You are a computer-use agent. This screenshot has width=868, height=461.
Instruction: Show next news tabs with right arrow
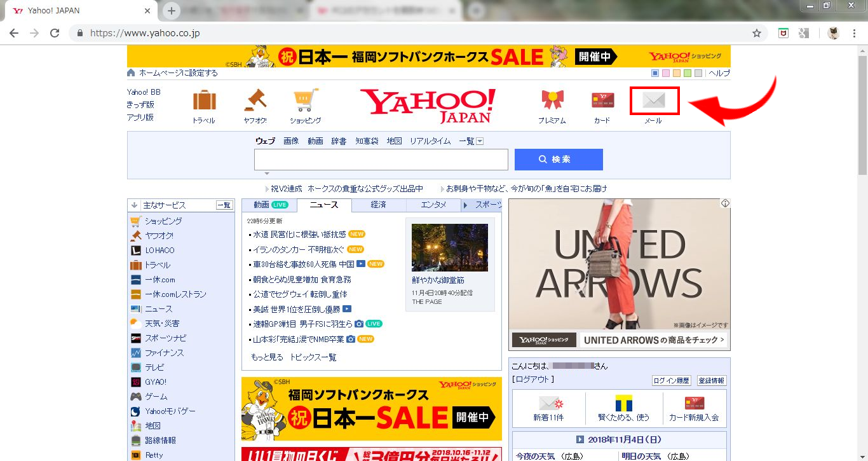pos(465,205)
